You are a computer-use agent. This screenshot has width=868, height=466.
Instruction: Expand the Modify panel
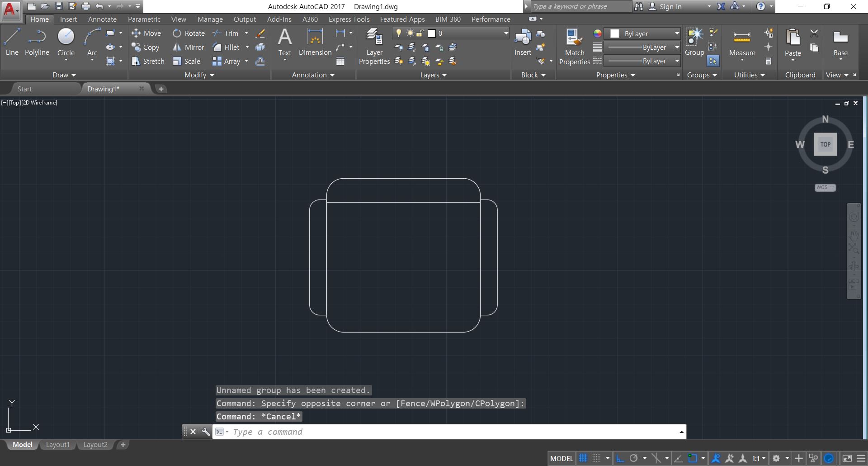199,75
